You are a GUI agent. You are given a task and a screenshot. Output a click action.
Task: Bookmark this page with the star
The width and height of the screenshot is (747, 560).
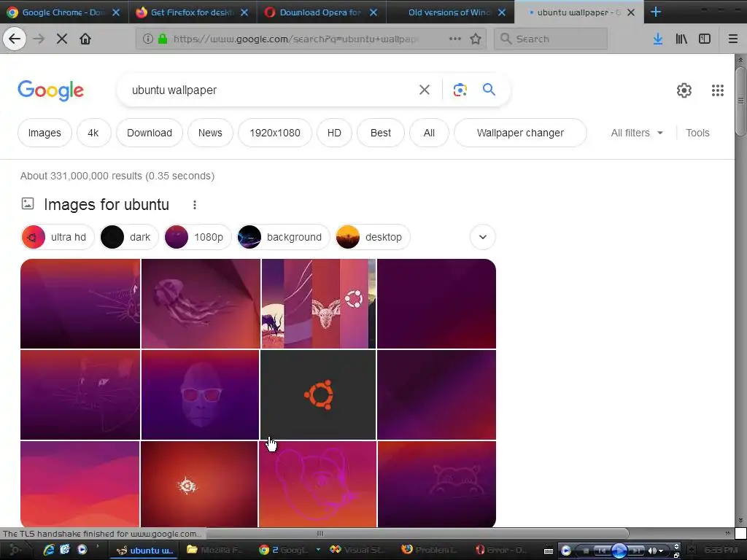476,39
